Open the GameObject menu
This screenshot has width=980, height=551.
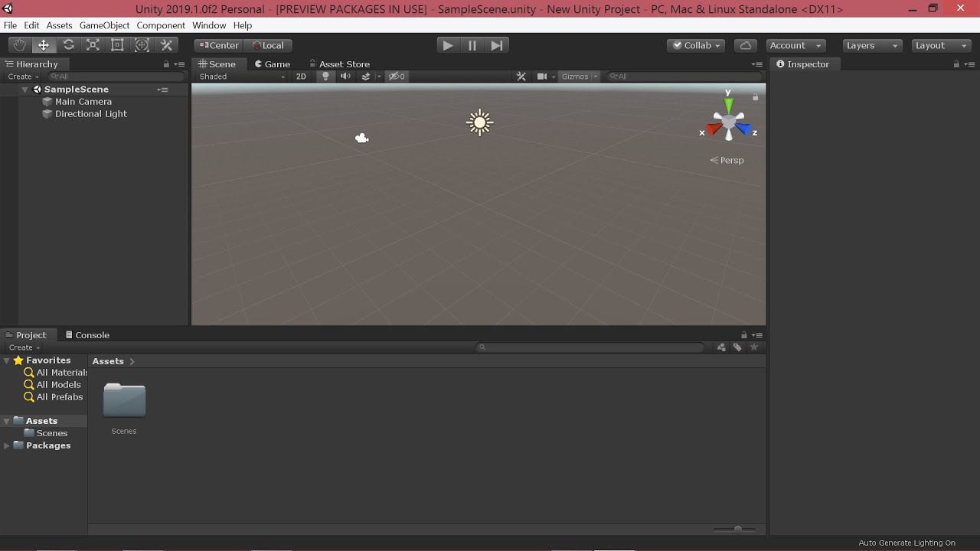click(x=106, y=24)
